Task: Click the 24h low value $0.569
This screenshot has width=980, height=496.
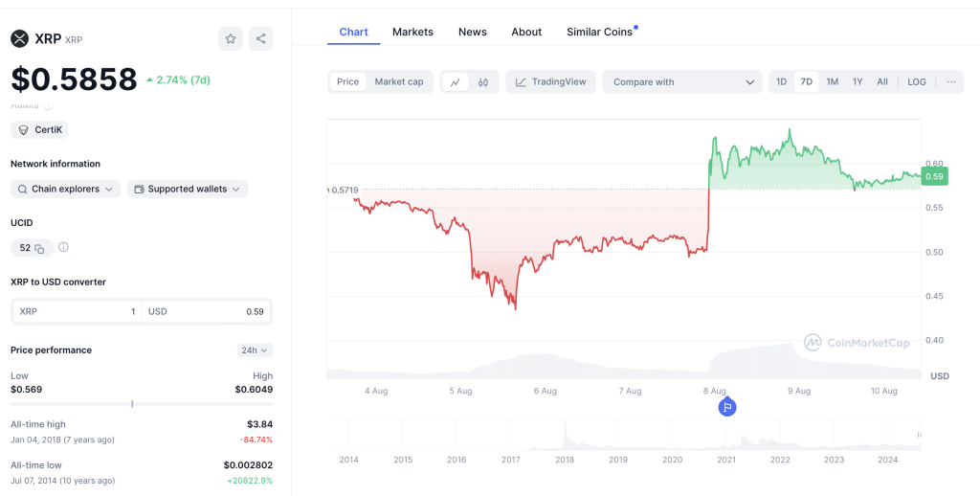Action: pyautogui.click(x=26, y=389)
